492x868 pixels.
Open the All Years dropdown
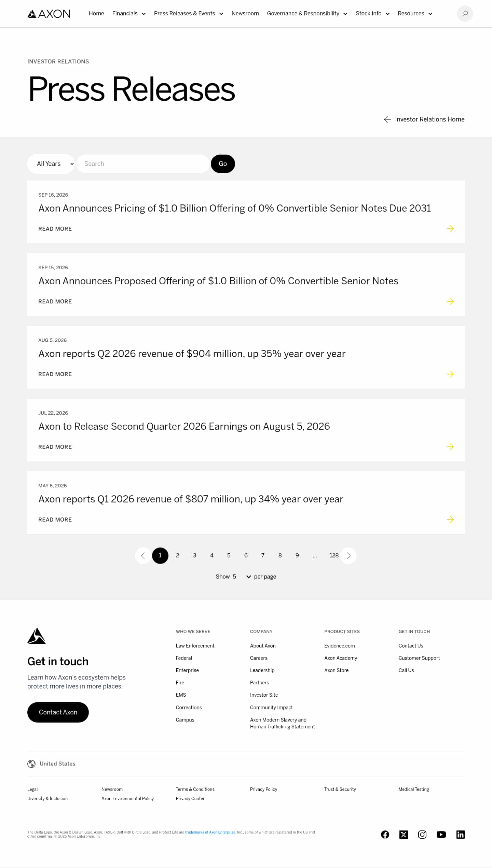[x=51, y=164]
